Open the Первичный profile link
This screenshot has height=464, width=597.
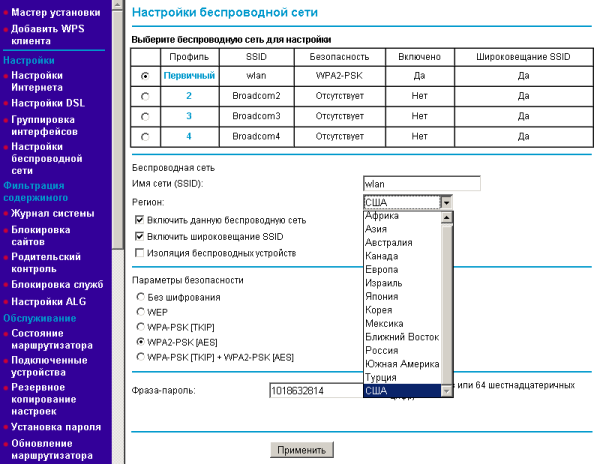pyautogui.click(x=189, y=76)
